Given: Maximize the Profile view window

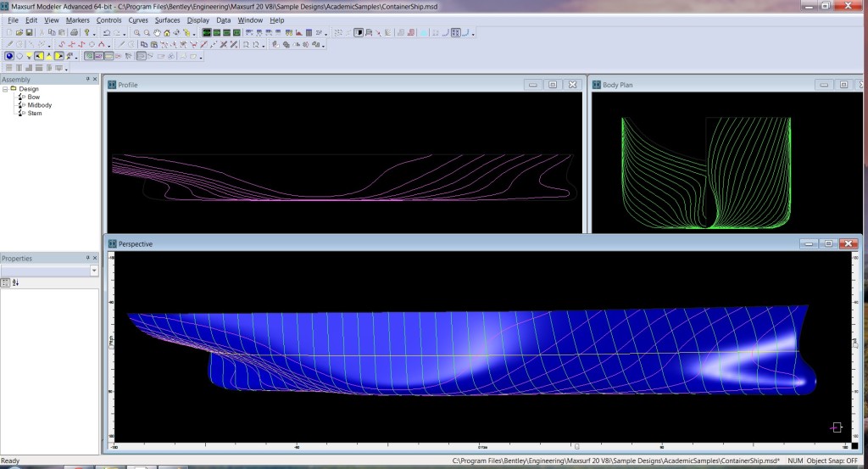Looking at the screenshot, I should (x=553, y=85).
